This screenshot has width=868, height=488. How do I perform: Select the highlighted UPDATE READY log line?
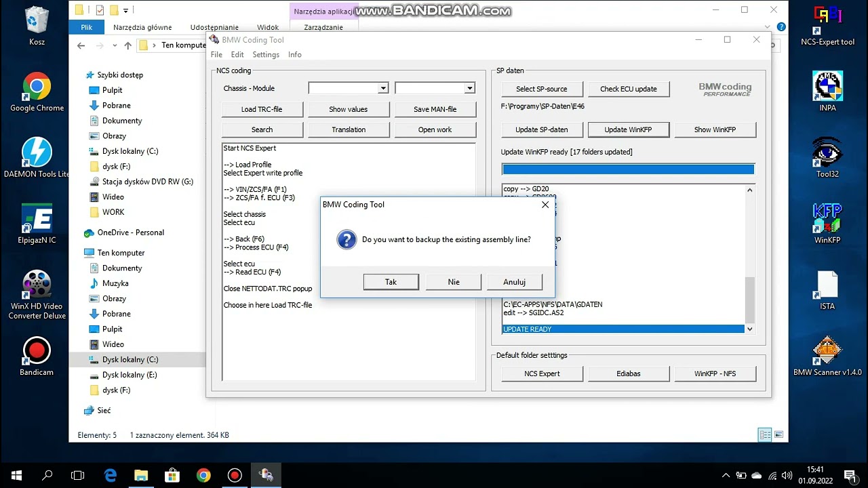coord(623,329)
